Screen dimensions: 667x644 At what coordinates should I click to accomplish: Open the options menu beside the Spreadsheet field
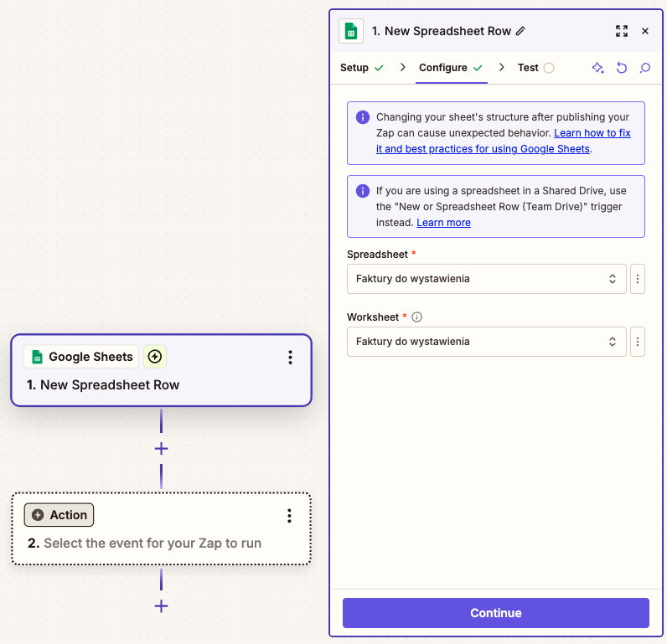pos(637,279)
